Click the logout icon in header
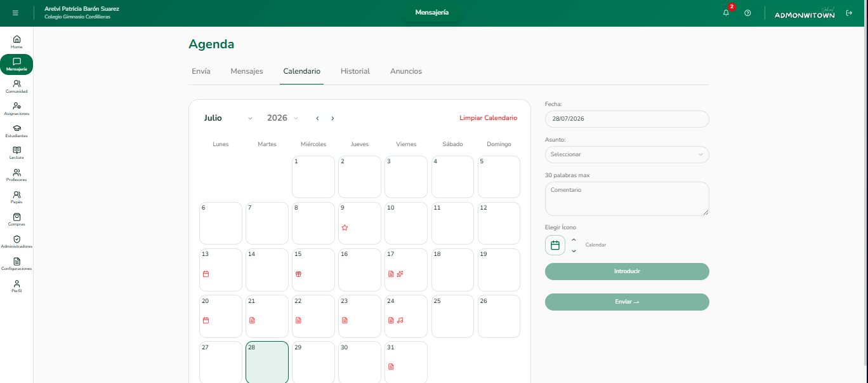The image size is (868, 383). point(849,13)
